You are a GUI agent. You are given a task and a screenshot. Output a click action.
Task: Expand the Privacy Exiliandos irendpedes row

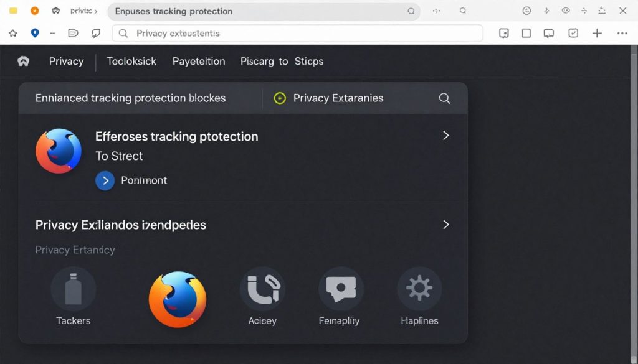point(445,225)
